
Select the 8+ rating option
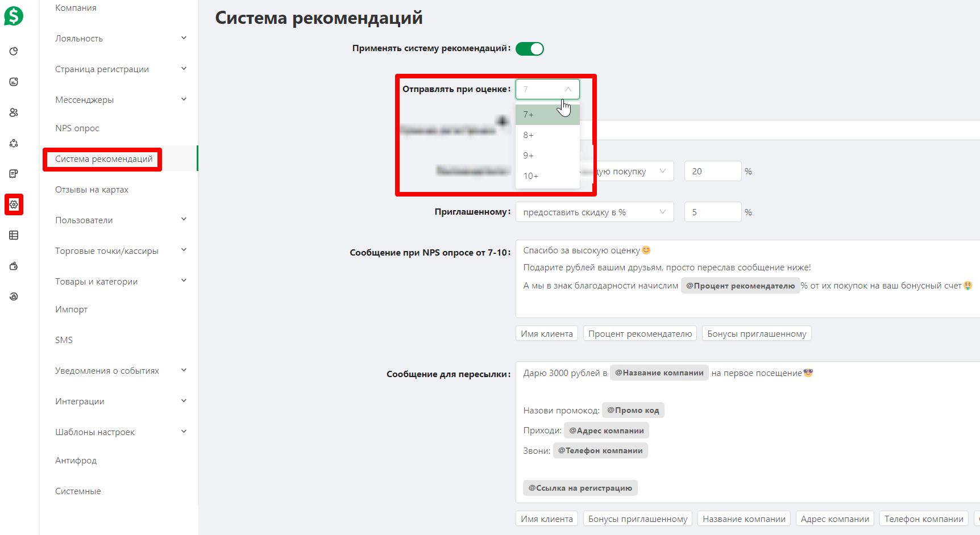547,135
